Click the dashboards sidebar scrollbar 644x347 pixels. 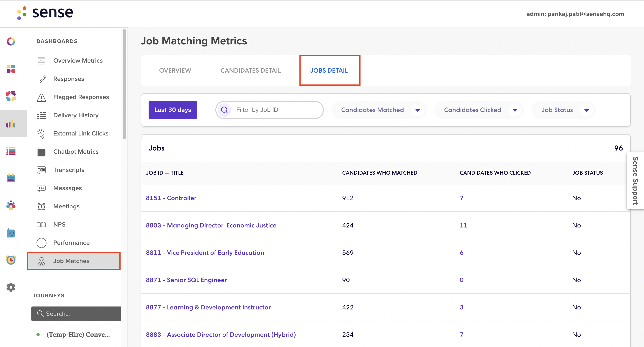click(x=124, y=84)
